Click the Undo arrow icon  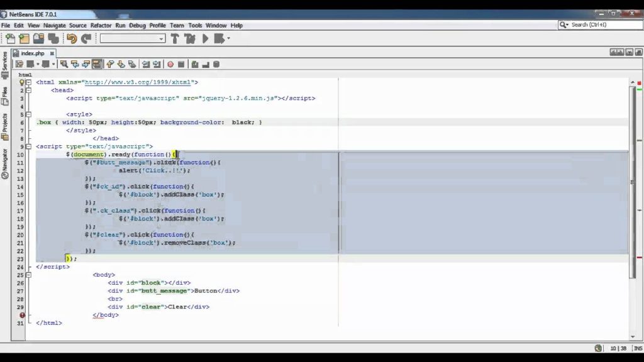(72, 38)
